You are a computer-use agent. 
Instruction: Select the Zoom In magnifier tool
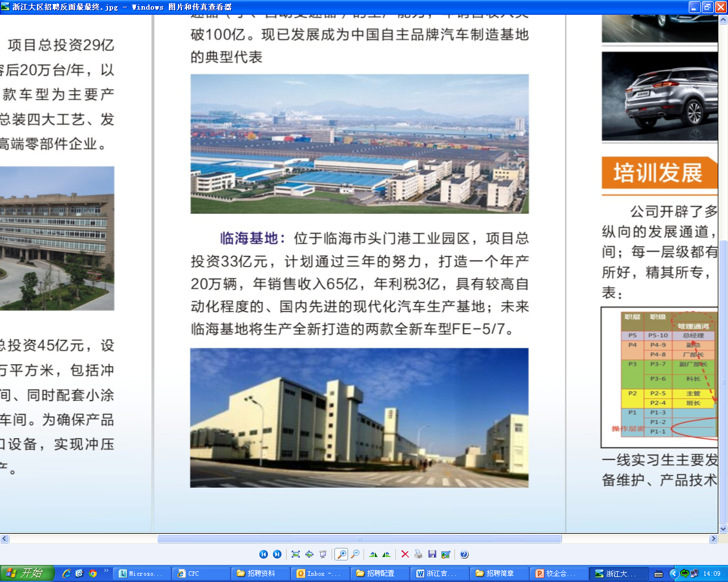tap(341, 554)
